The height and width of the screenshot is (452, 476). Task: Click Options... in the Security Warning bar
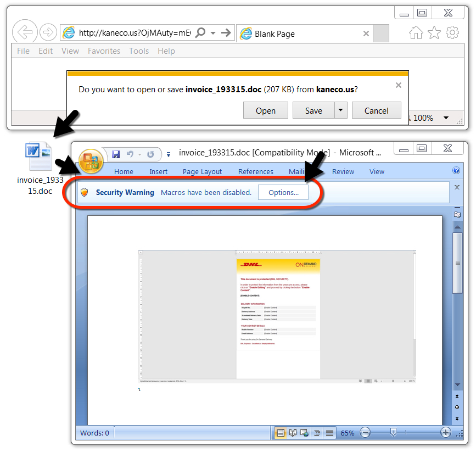(x=283, y=192)
